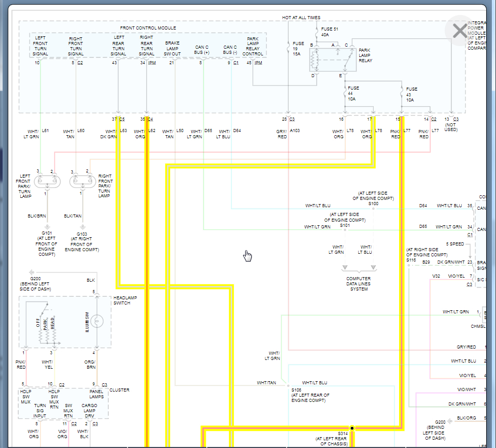This screenshot has height=448, width=496.
Task: Select the BRAKE LAMP SW OUT label
Action: [173, 48]
